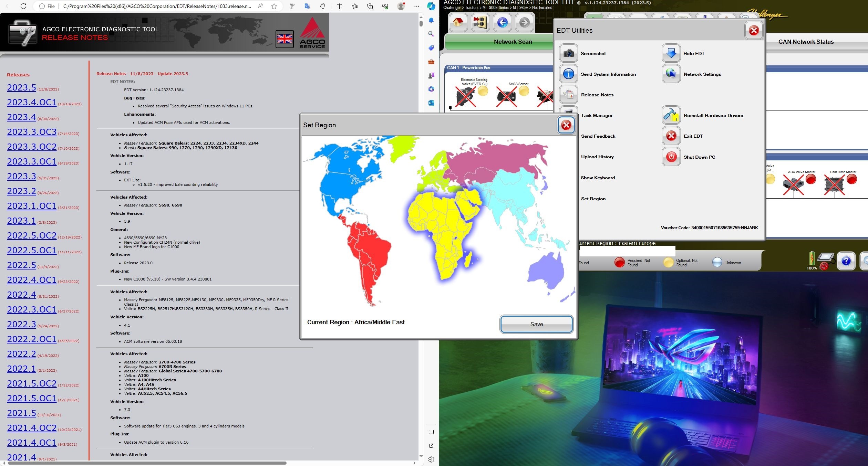Open the help question mark icon

coord(846,261)
